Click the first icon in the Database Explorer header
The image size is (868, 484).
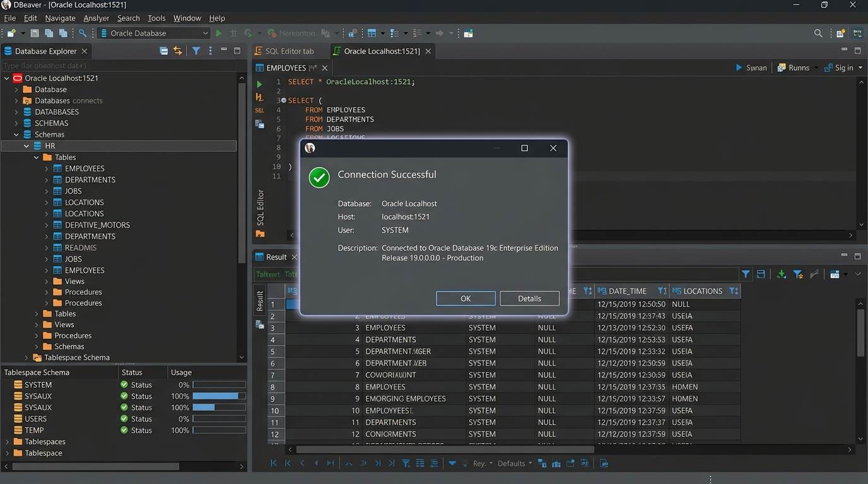coord(164,51)
